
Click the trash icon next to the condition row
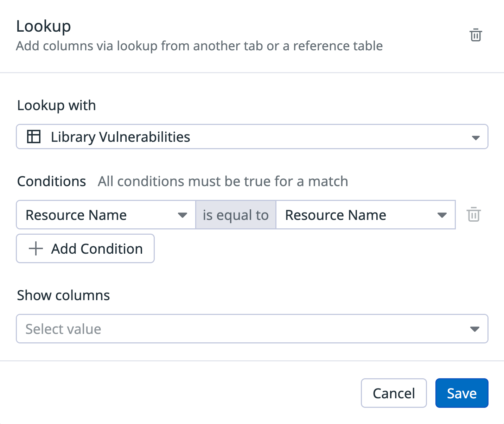pyautogui.click(x=473, y=215)
